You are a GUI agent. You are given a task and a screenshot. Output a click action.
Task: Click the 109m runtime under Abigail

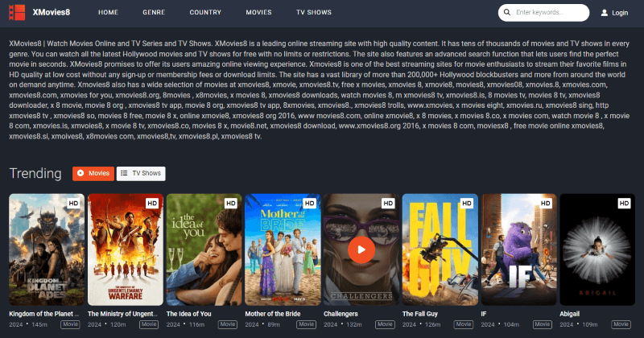(590, 324)
